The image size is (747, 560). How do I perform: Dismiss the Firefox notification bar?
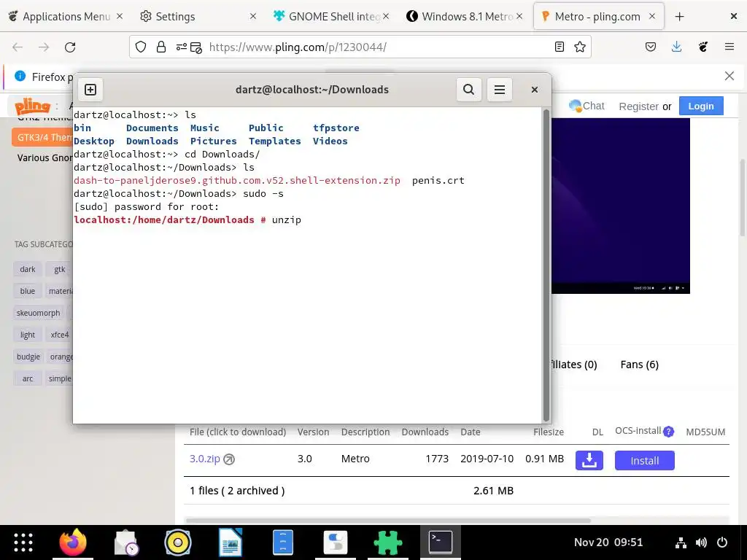[x=729, y=76]
